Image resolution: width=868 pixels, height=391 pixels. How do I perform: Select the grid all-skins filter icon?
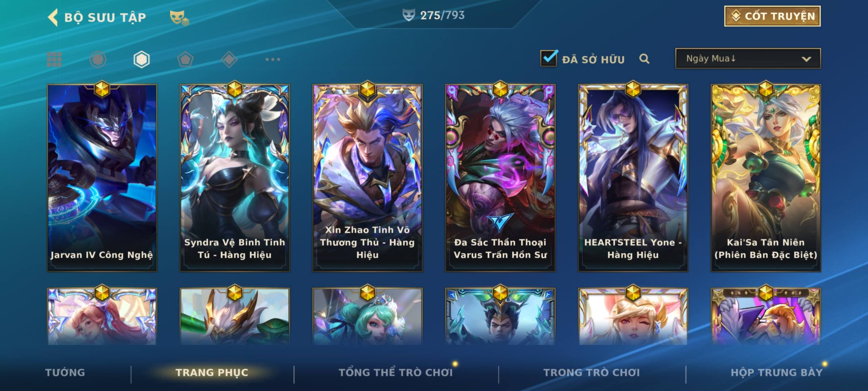[54, 59]
